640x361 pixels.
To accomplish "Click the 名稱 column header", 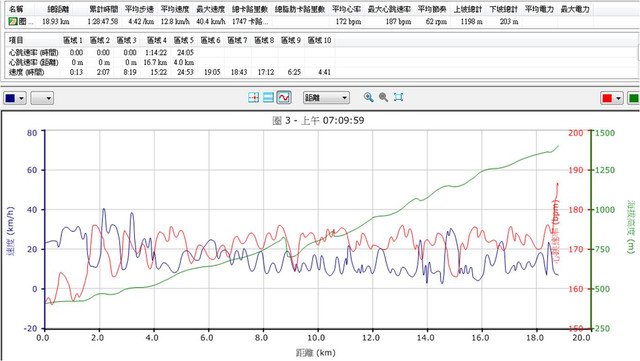I will click(x=16, y=9).
